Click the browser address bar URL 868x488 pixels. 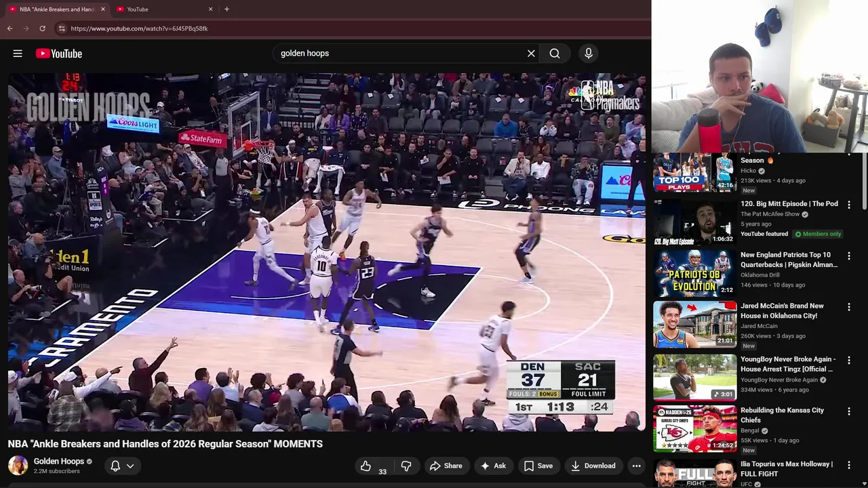tap(139, 28)
